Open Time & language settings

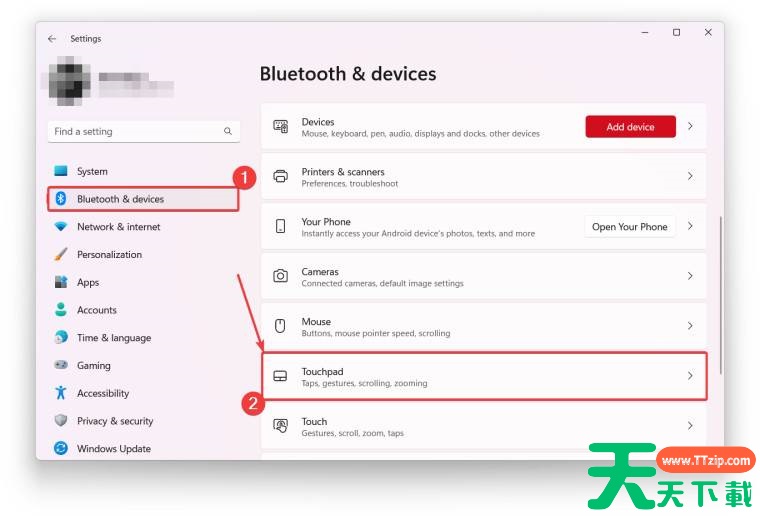(143, 338)
